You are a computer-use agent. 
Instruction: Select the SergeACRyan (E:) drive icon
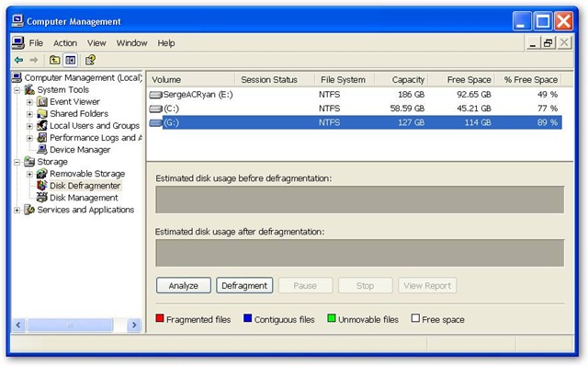tap(155, 95)
